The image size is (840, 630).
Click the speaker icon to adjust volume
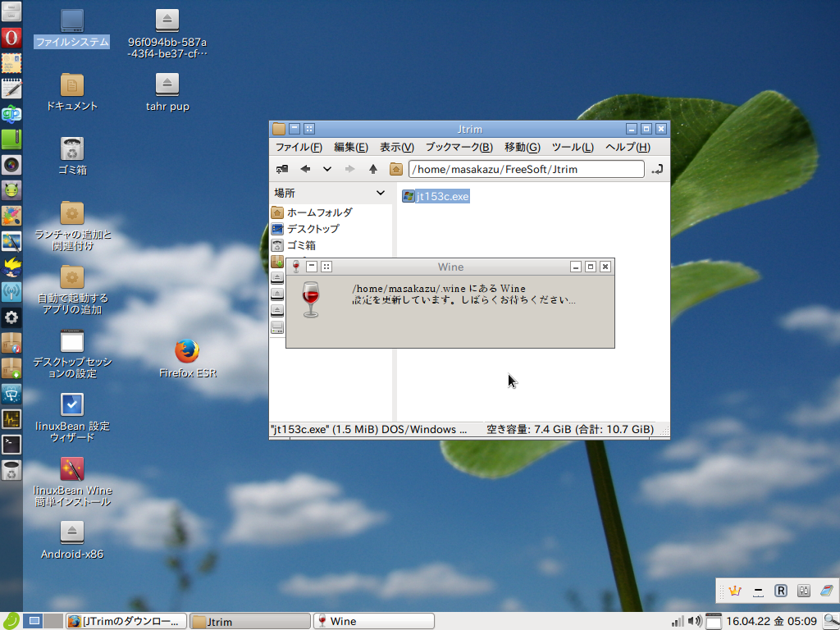[x=694, y=621]
